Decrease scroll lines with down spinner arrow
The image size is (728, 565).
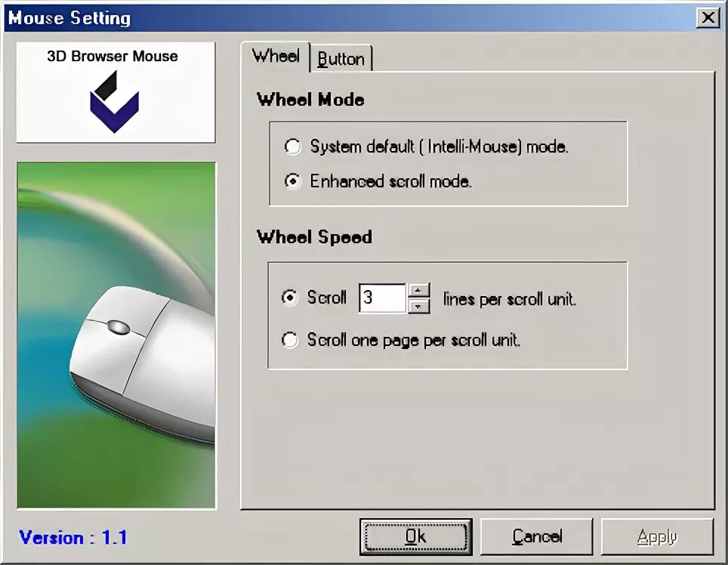coord(419,306)
